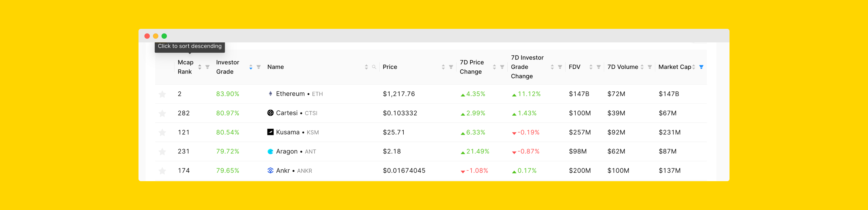
Task: Click the -1.08% price change value
Action: point(477,171)
